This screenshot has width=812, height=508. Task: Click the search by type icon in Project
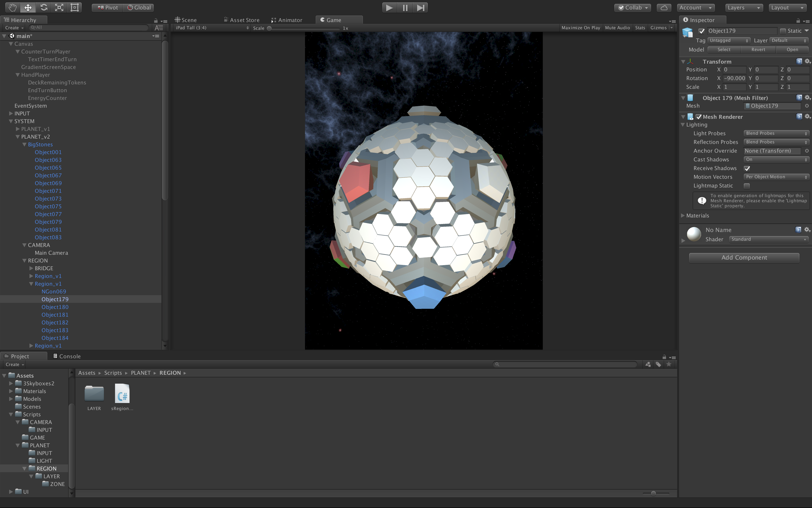tap(648, 364)
